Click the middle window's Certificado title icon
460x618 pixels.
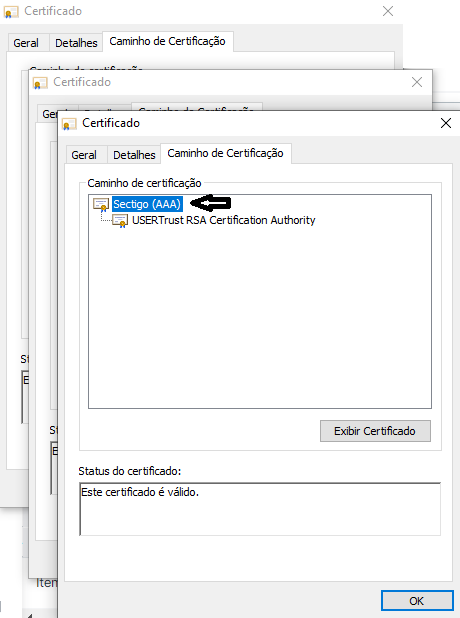[40, 83]
